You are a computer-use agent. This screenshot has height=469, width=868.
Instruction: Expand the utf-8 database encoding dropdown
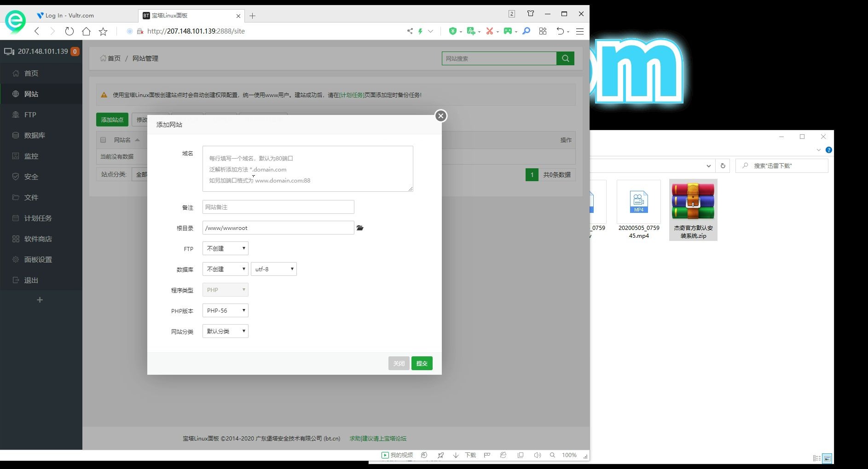pos(274,269)
